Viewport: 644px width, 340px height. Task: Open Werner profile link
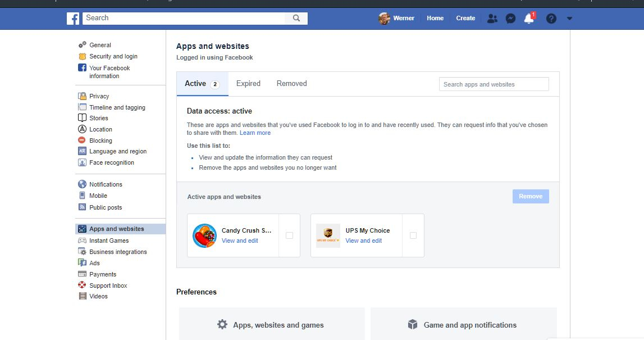click(403, 18)
